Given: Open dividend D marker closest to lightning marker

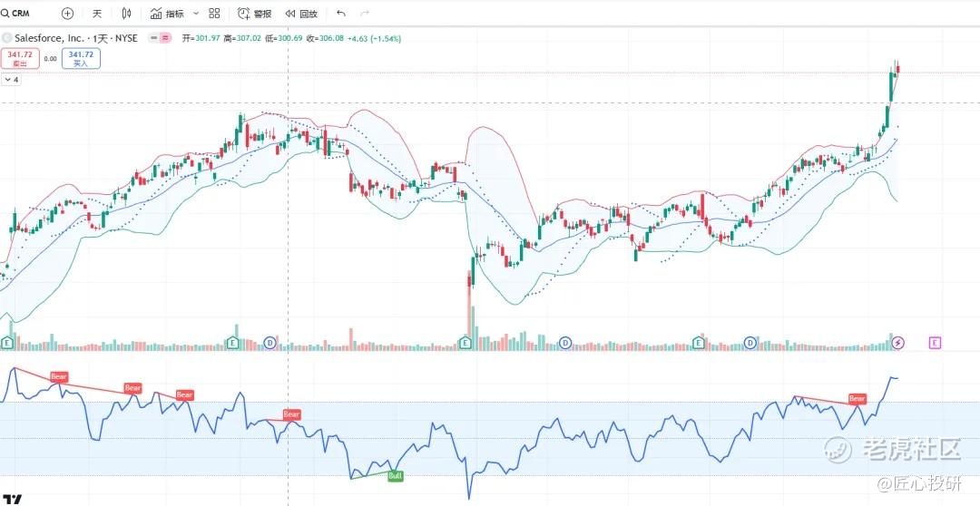Looking at the screenshot, I should tap(750, 343).
